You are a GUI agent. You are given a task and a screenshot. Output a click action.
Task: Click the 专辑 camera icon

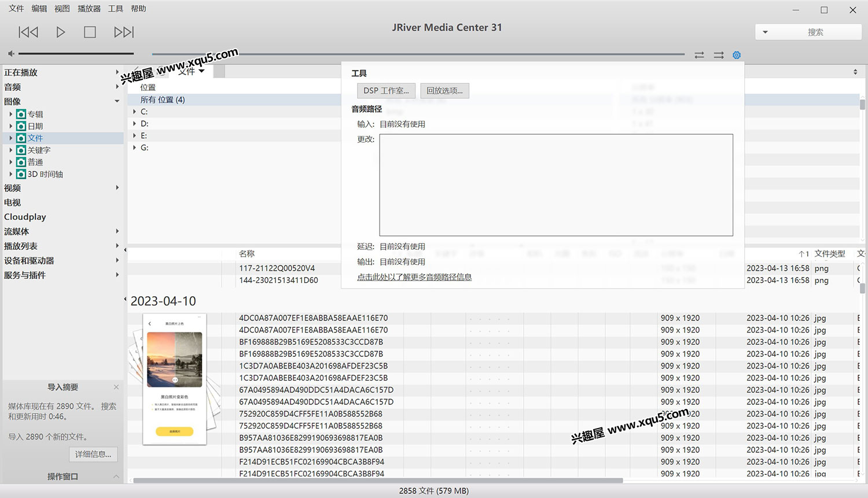21,114
